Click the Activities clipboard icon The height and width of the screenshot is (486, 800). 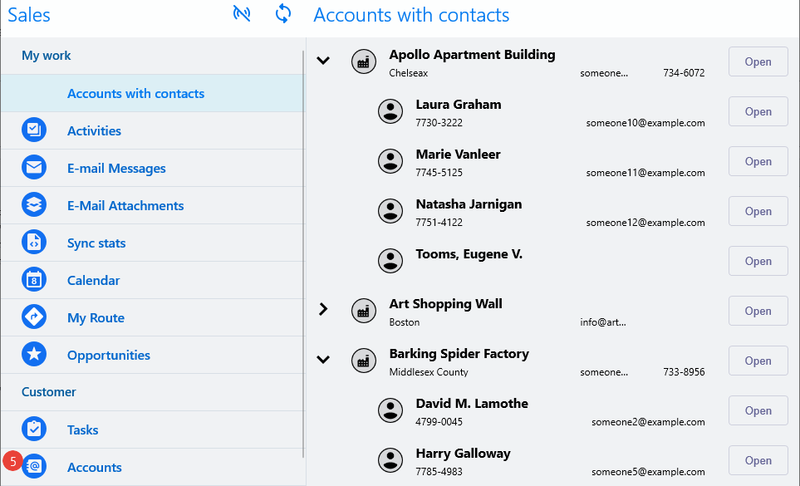coord(34,131)
